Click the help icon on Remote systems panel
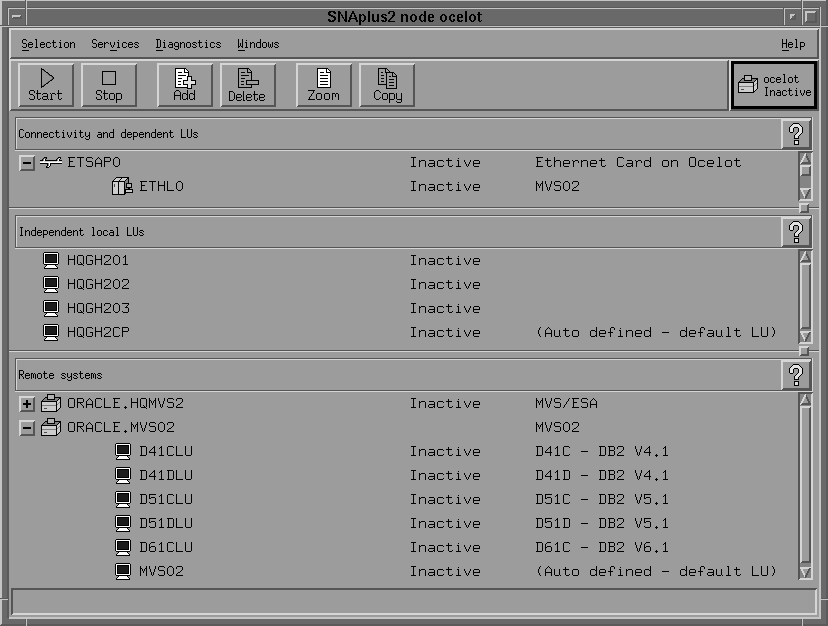The width and height of the screenshot is (828, 626). (x=797, y=373)
